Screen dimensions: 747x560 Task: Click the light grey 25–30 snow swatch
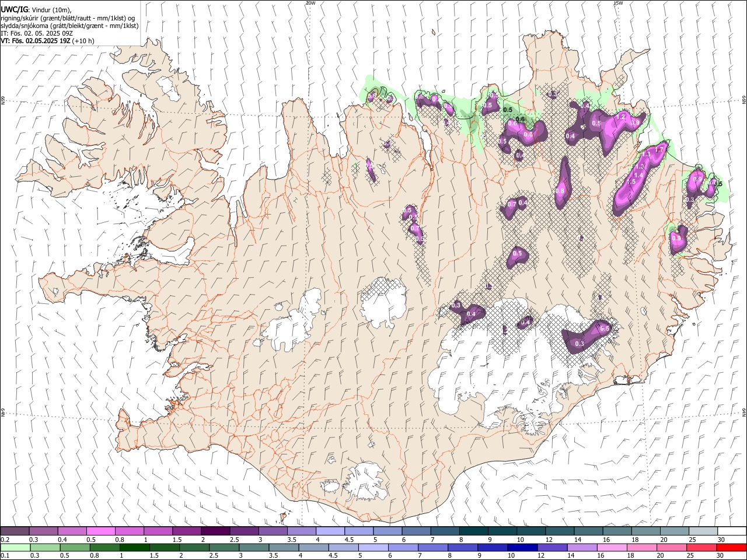pos(703,531)
